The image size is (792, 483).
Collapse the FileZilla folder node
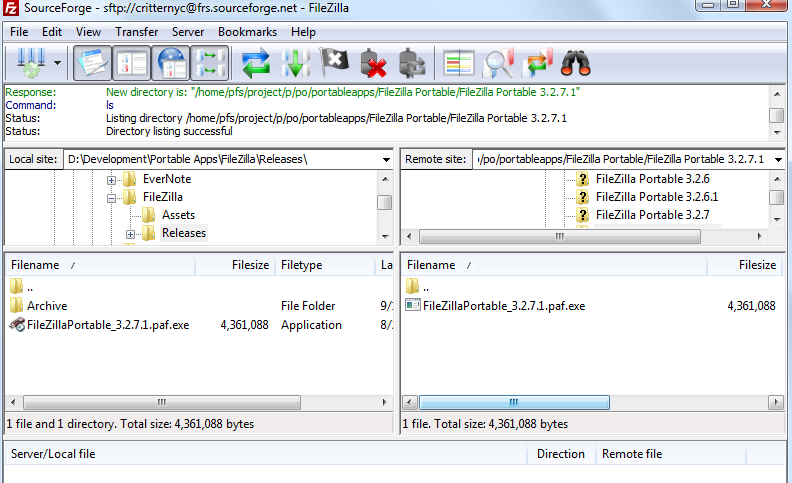(111, 198)
